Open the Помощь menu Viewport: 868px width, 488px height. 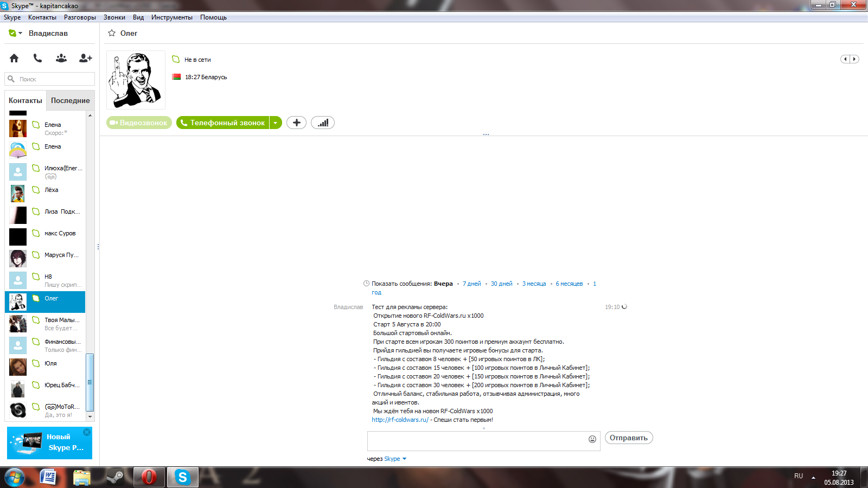click(x=213, y=17)
